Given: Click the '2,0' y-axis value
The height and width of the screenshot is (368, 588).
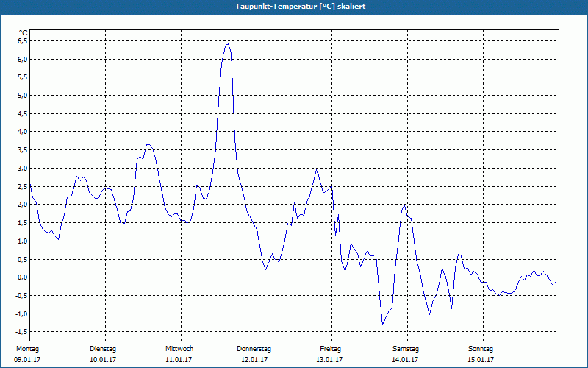Looking at the screenshot, I should point(23,205).
